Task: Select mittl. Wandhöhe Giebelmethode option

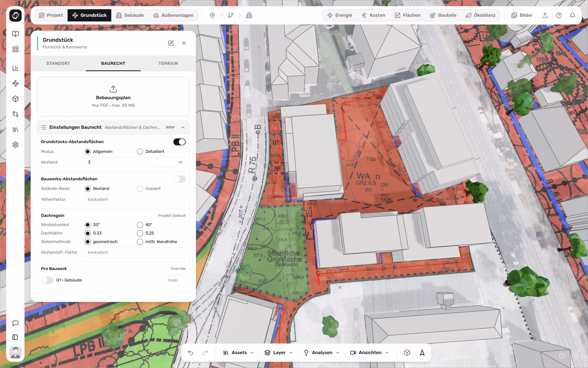Action: tap(140, 242)
